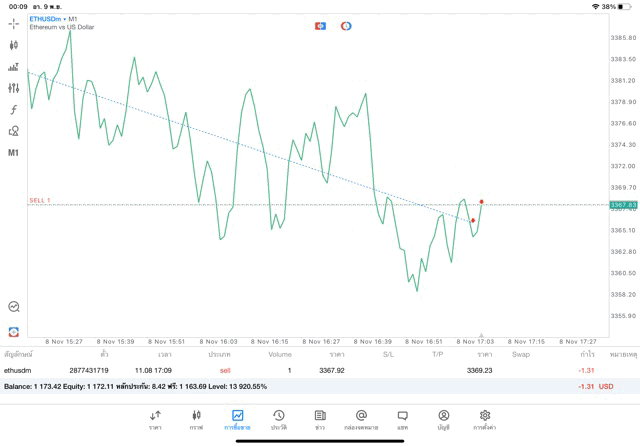Tap the SELL 1 order line label
The image size is (640, 447).
point(40,200)
